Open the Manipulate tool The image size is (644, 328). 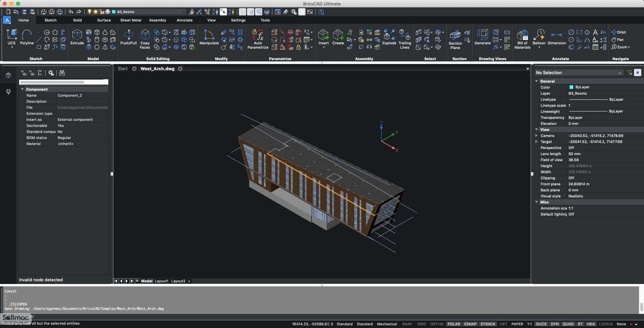tap(209, 37)
